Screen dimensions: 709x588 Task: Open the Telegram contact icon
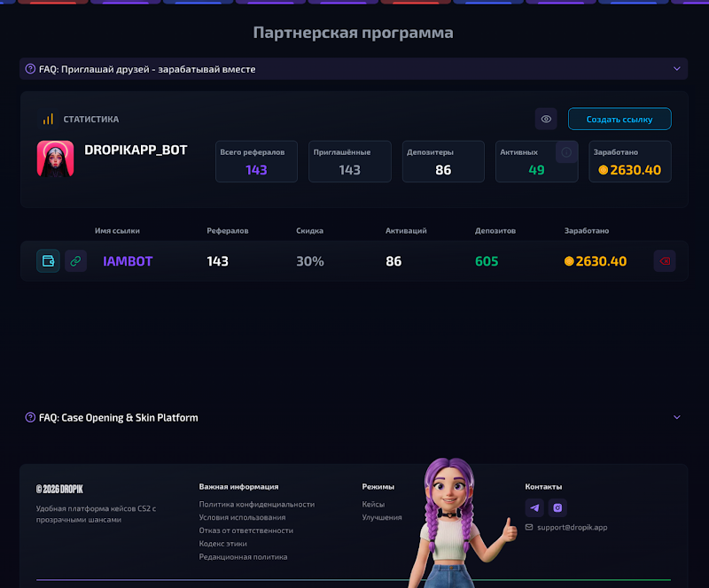pos(534,507)
